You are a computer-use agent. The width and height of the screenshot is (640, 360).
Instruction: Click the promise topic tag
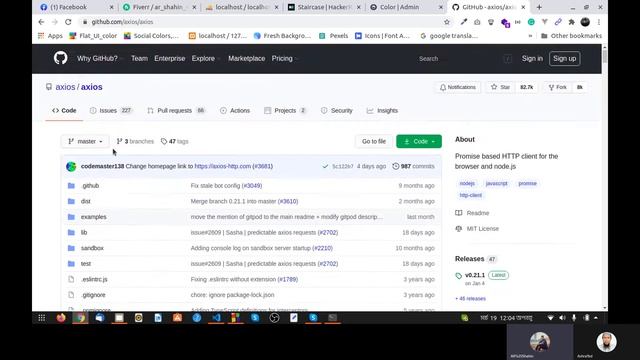point(527,183)
